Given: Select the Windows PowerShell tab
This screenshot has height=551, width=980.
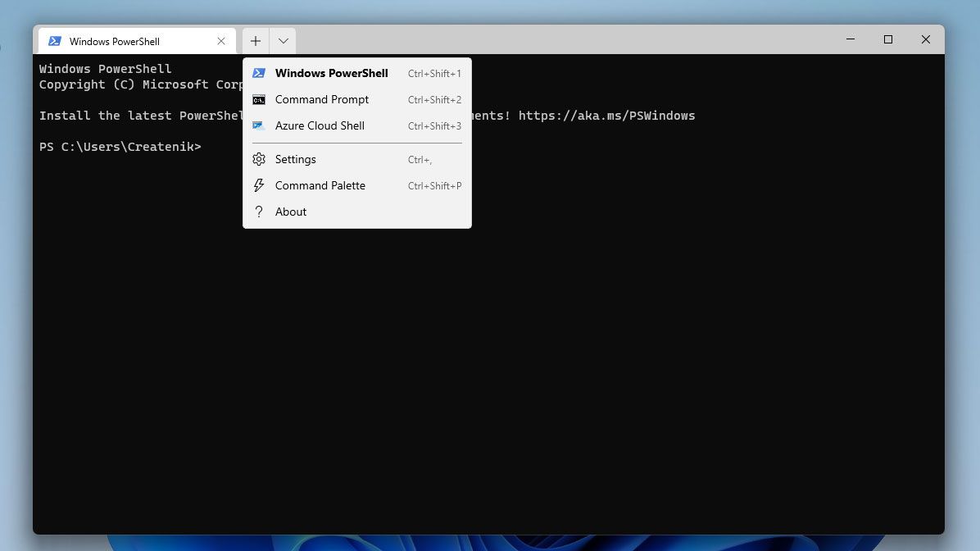Looking at the screenshot, I should click(x=137, y=41).
